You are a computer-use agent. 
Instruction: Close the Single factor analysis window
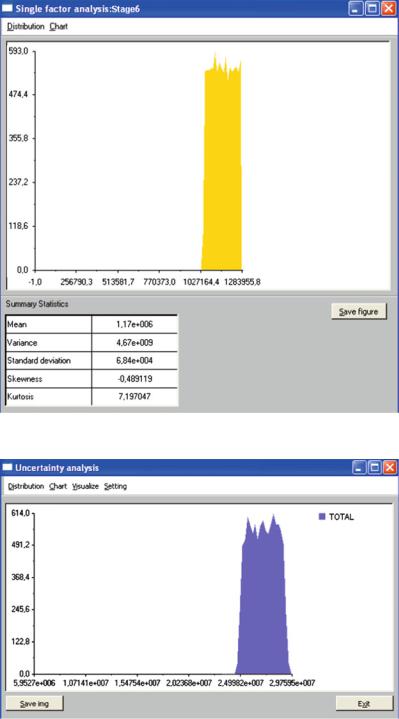[388, 8]
